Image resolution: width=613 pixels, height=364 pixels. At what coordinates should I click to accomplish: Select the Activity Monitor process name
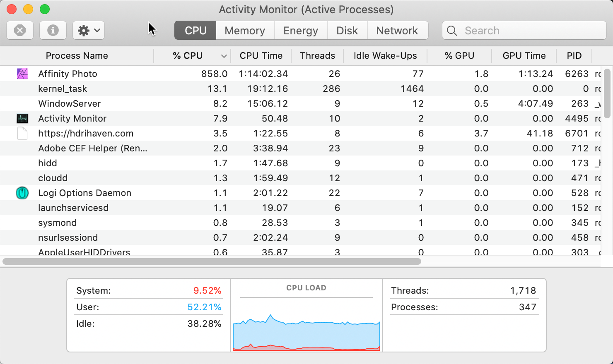pos(72,118)
